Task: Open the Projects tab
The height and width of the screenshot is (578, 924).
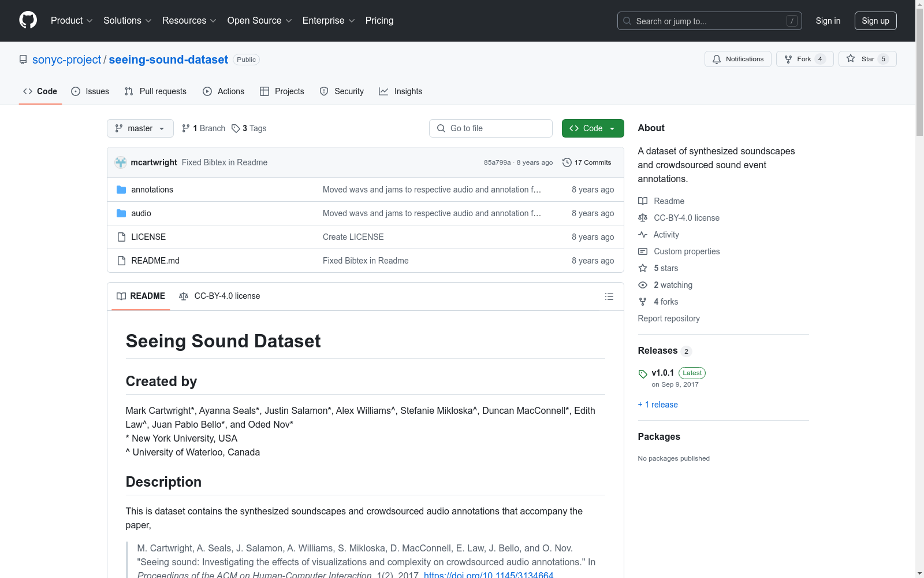Action: 282,91
